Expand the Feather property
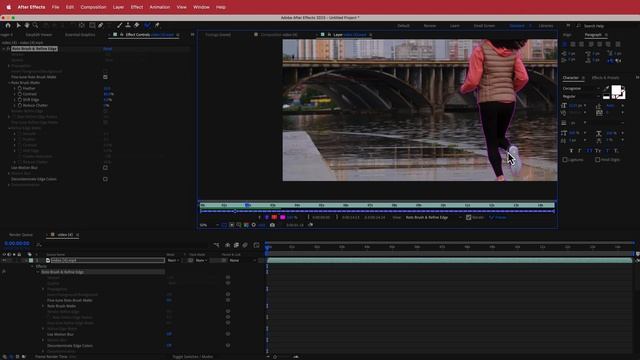The width and height of the screenshot is (640, 360). click(x=15, y=88)
